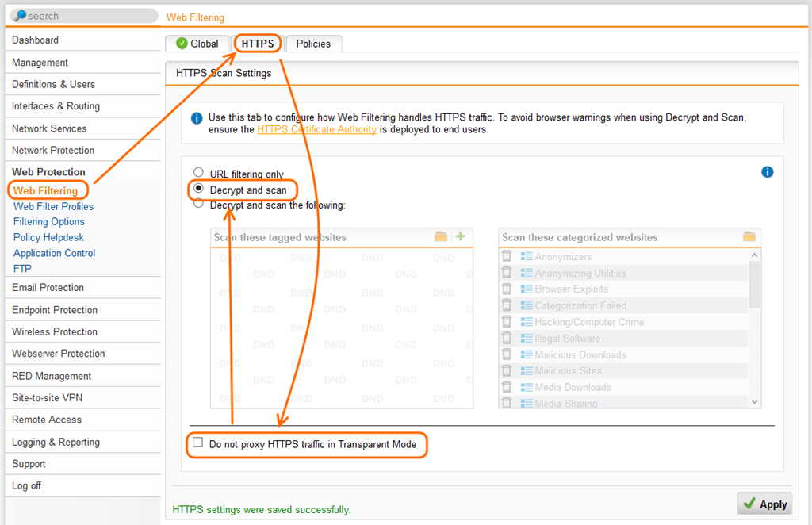Image resolution: width=812 pixels, height=525 pixels.
Task: Expand the Site-to-site VPN section
Action: tap(47, 397)
